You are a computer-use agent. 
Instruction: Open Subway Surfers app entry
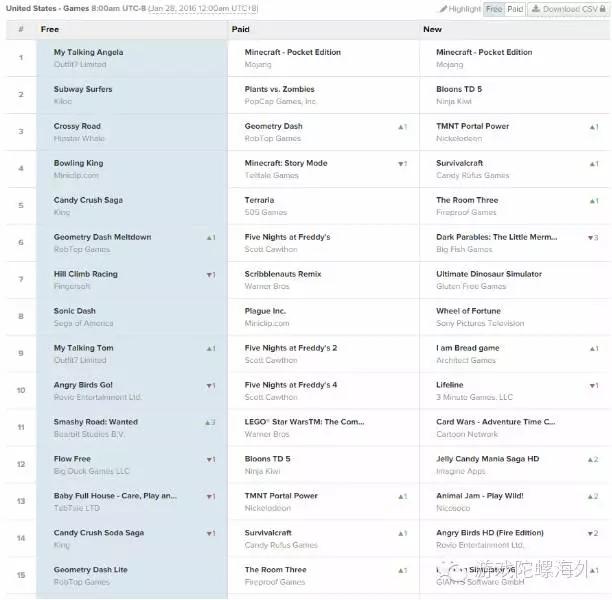tap(83, 89)
